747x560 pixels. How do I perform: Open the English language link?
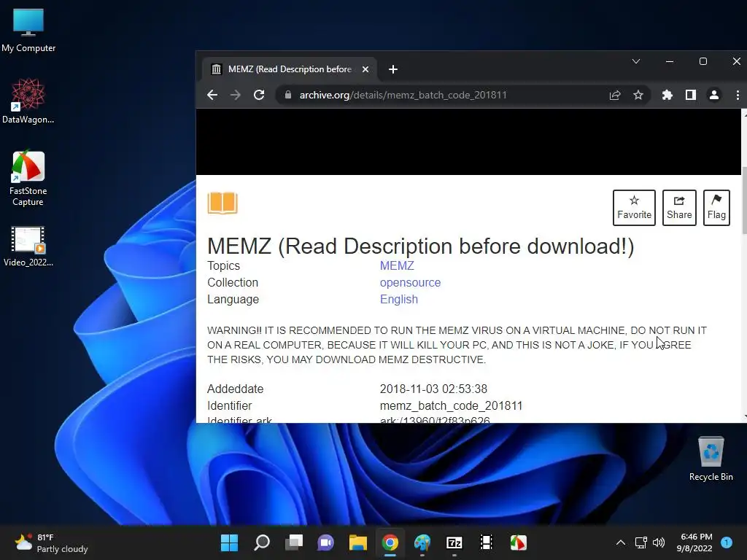[x=399, y=299]
